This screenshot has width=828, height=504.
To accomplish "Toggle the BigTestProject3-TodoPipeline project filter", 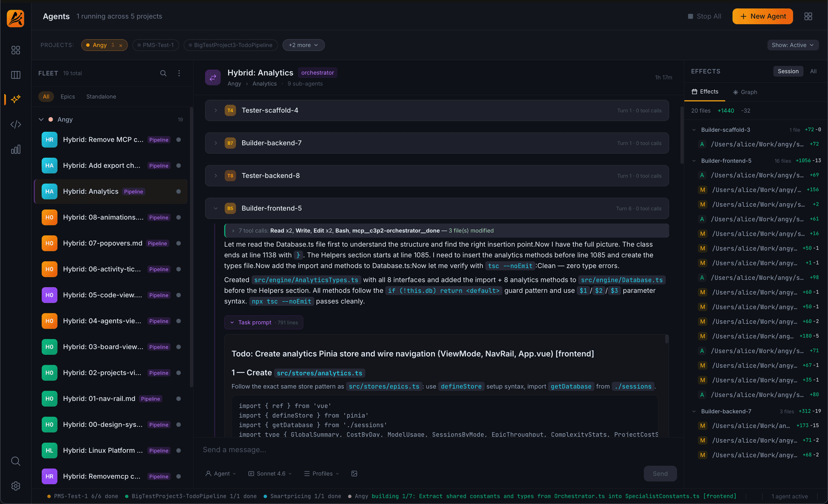I will pyautogui.click(x=231, y=45).
